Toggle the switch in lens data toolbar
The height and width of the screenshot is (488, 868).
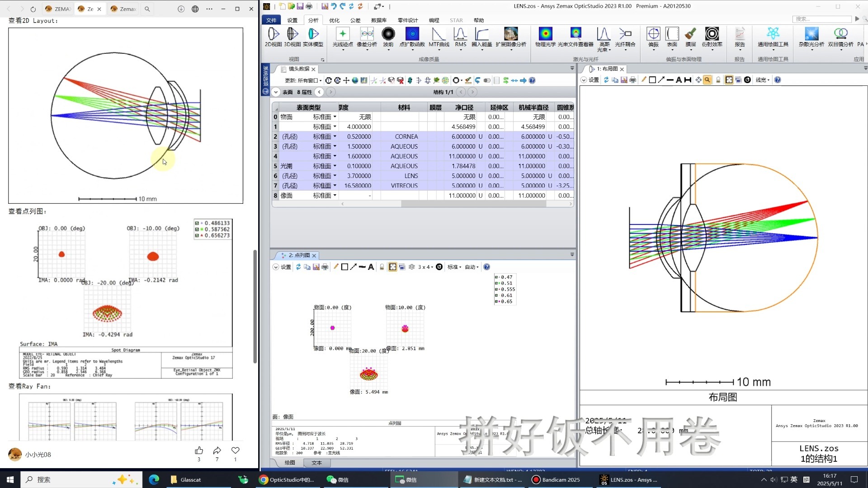[487, 80]
